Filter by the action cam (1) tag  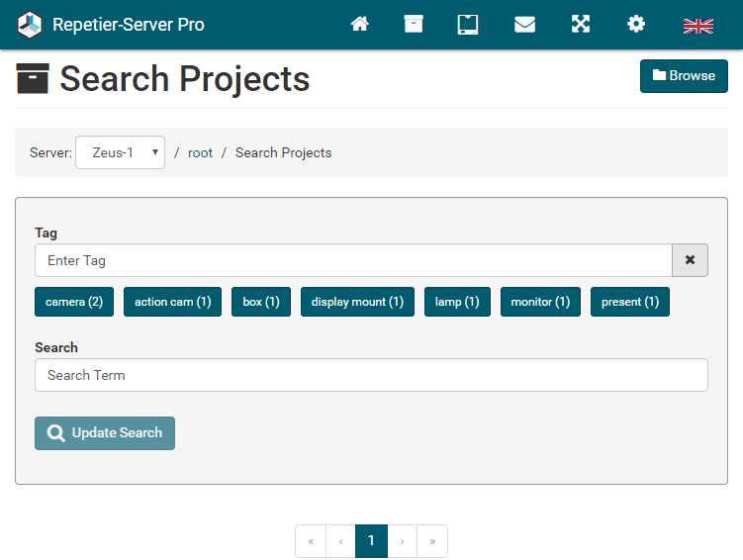coord(172,302)
